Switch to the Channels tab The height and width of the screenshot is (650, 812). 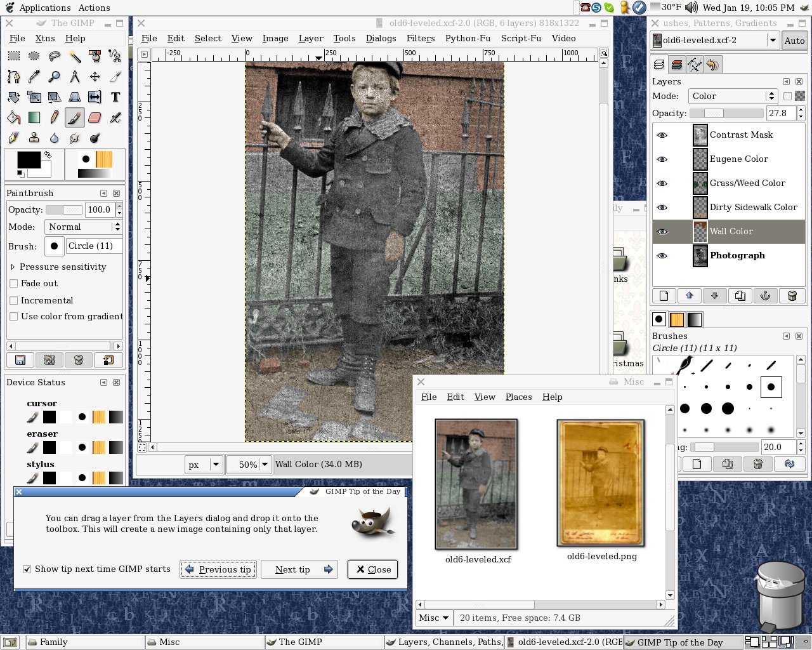tap(677, 65)
